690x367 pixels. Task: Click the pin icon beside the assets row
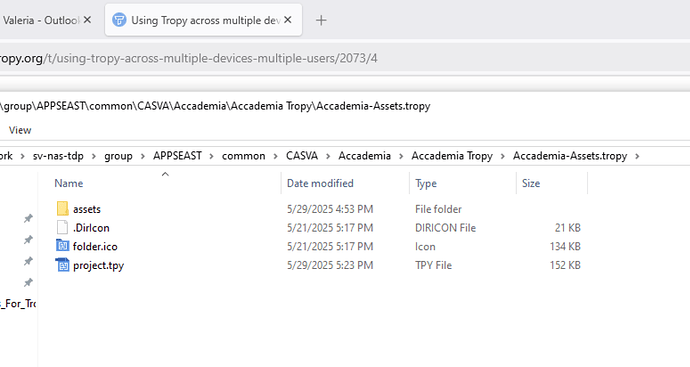[x=28, y=218]
